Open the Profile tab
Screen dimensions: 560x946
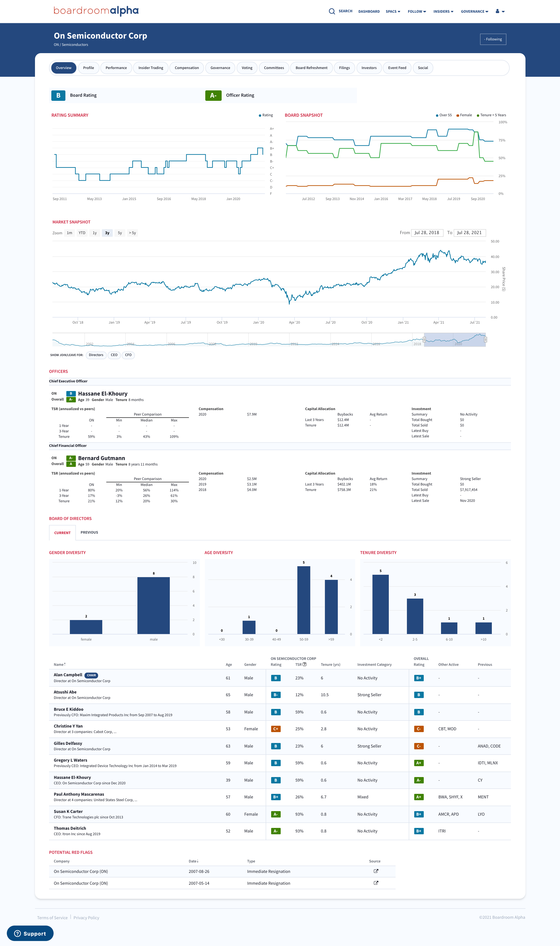pos(89,68)
